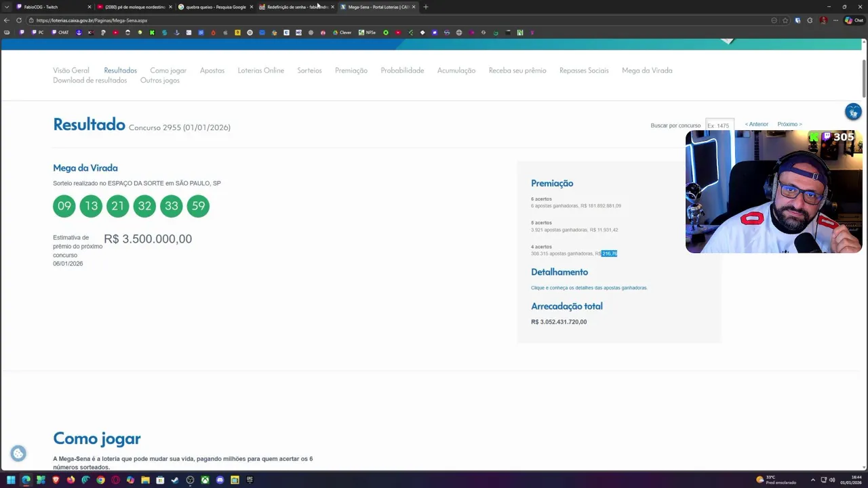Open the NFSe bookmark
The image size is (868, 488).
click(x=367, y=33)
